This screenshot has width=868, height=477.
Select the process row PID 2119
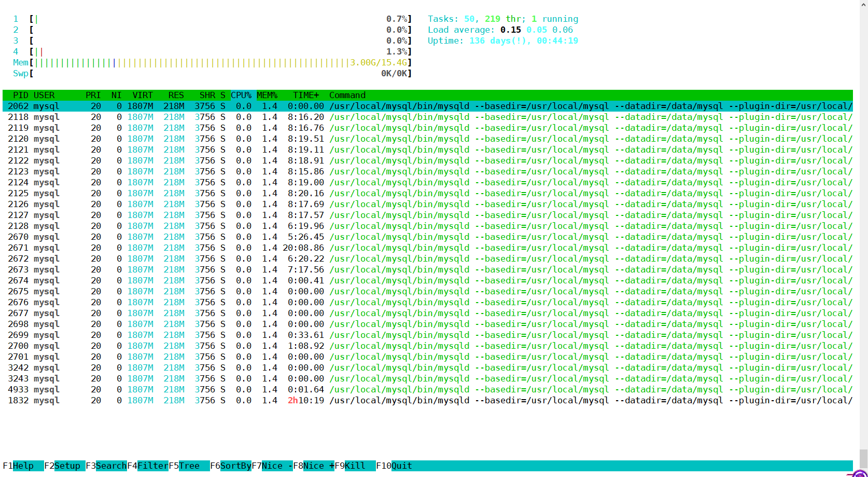428,128
